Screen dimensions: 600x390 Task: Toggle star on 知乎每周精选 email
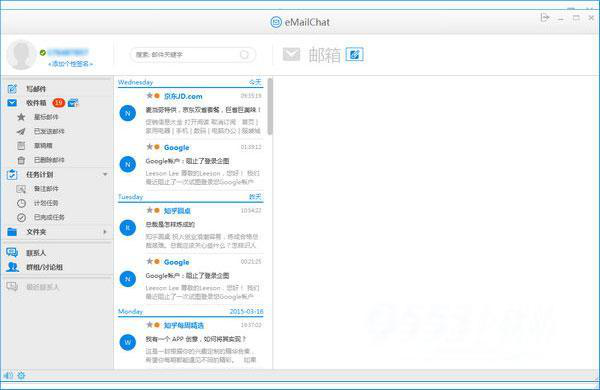150,325
